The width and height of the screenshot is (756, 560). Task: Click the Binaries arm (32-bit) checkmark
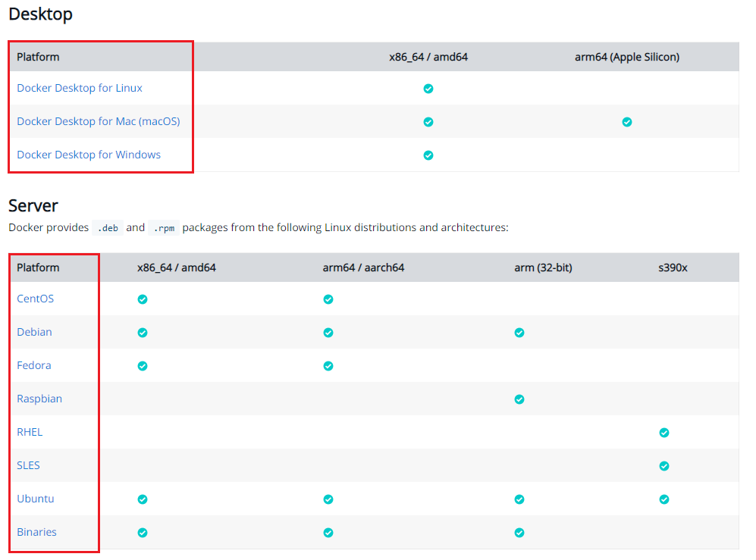tap(519, 533)
